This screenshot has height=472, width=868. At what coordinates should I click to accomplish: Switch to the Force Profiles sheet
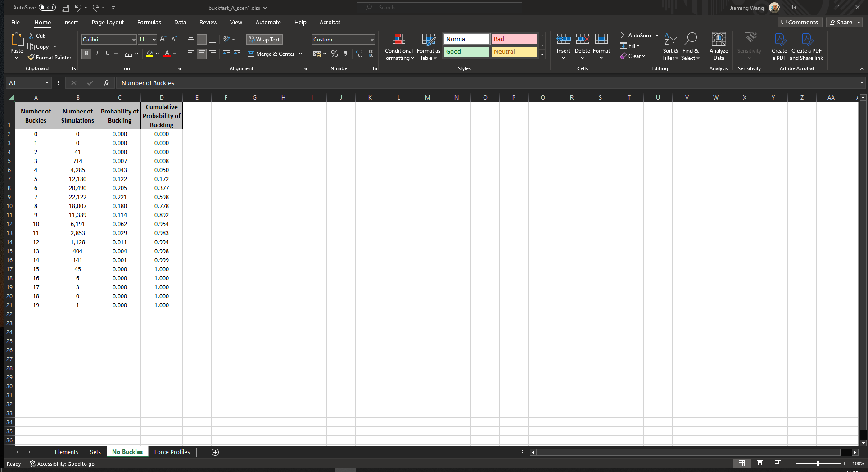172,452
